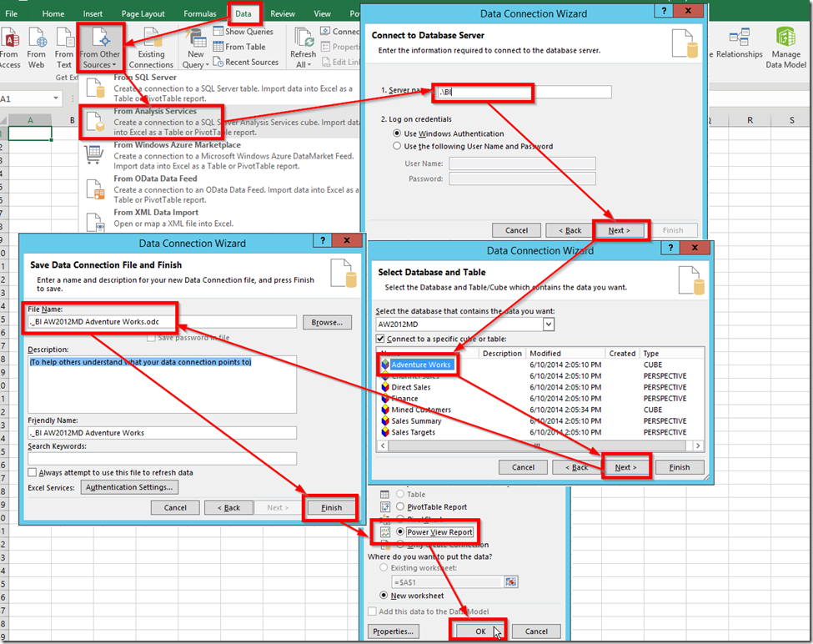Select the Direct Sales perspective row
813x644 pixels.
tap(542, 387)
